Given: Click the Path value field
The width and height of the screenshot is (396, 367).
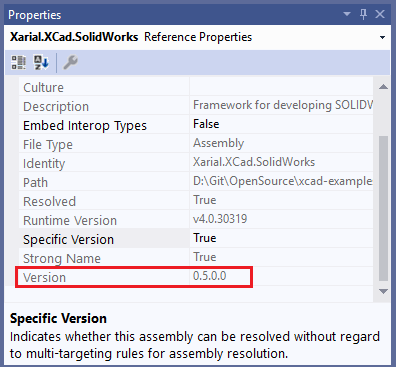Looking at the screenshot, I should click(281, 181).
